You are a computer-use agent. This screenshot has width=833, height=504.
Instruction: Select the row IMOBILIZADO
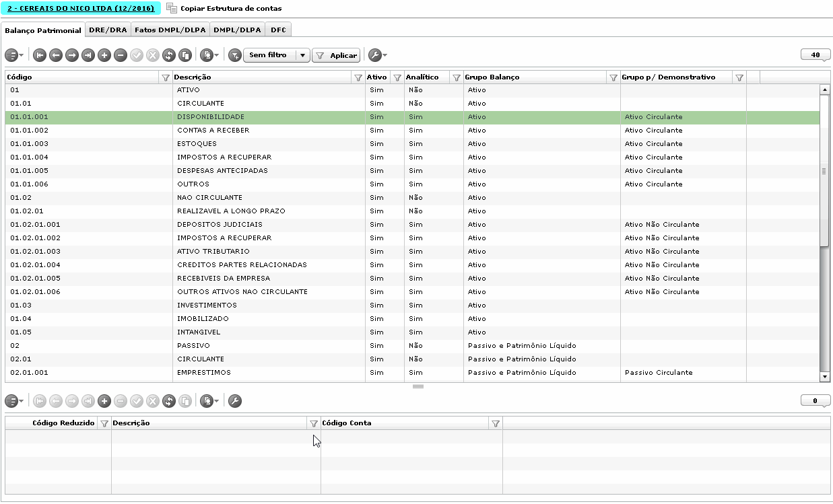point(412,318)
